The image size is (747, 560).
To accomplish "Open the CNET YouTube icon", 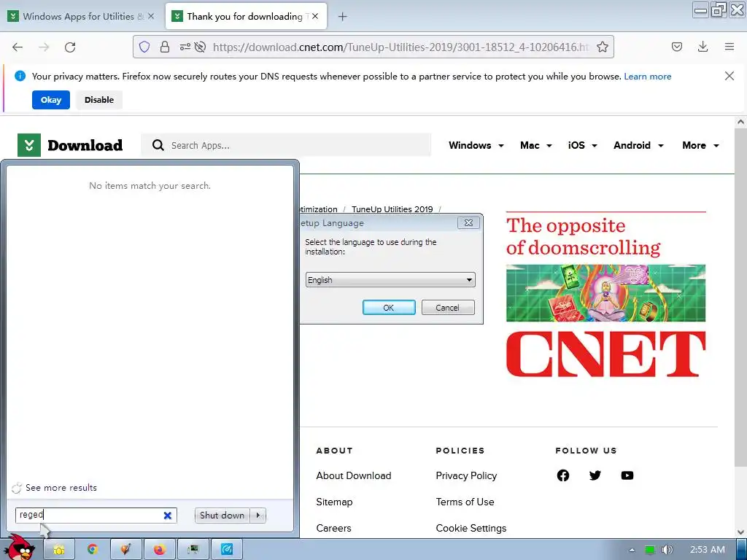I will (627, 475).
